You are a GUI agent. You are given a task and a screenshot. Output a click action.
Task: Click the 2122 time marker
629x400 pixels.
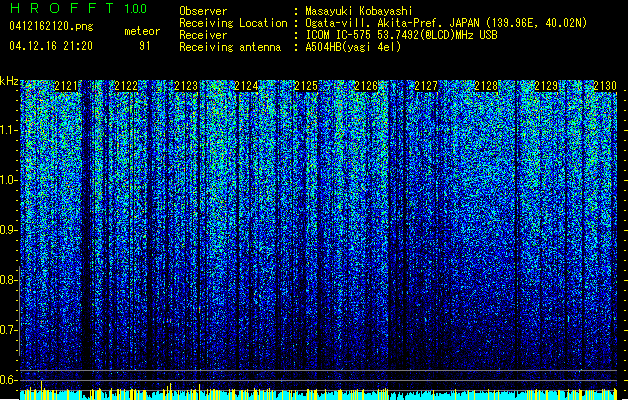(x=126, y=86)
